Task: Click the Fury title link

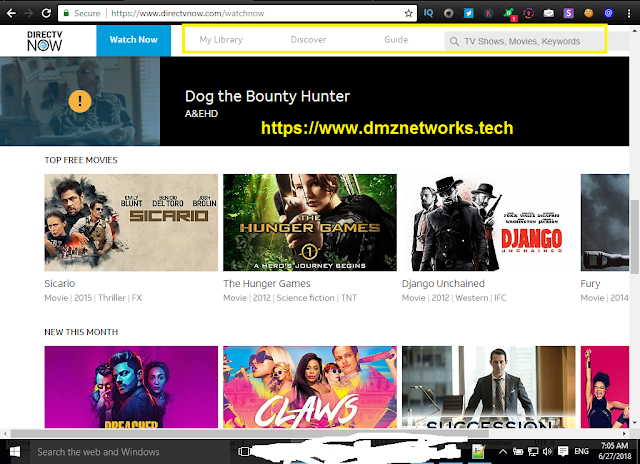Action: click(590, 284)
